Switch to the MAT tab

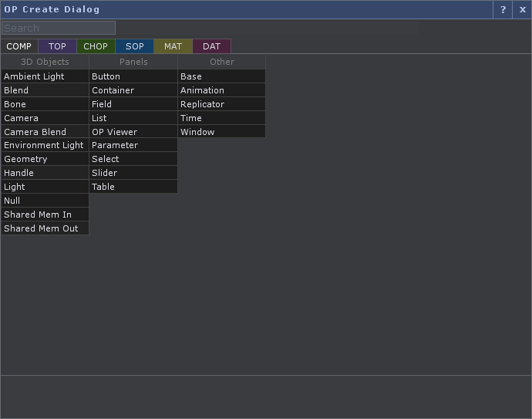coord(173,46)
